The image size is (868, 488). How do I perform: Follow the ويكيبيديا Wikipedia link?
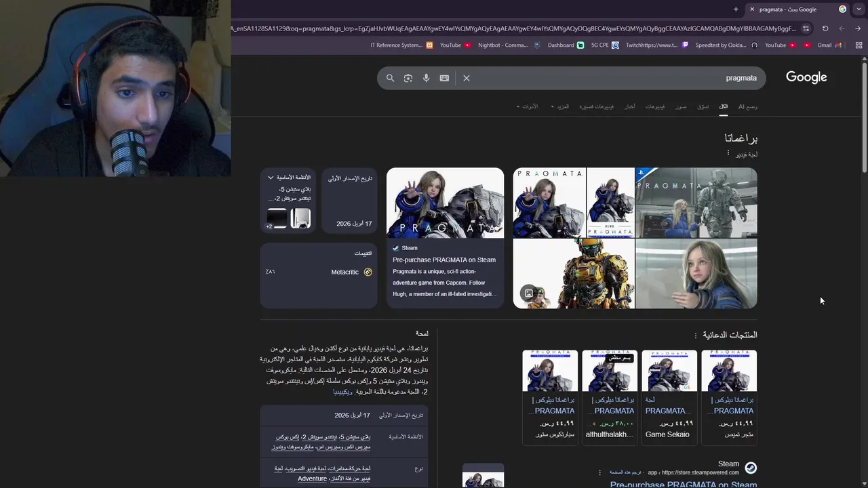pos(342,392)
